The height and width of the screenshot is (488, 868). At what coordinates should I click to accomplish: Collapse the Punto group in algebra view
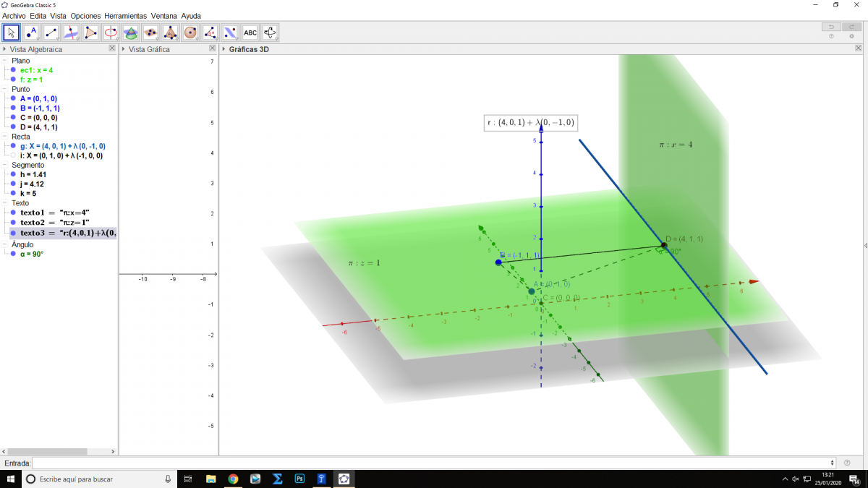[5, 90]
